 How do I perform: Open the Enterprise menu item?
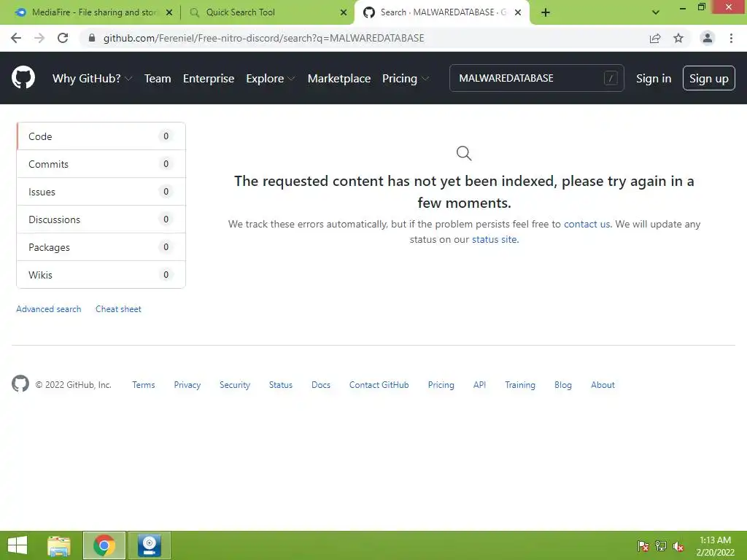209,78
